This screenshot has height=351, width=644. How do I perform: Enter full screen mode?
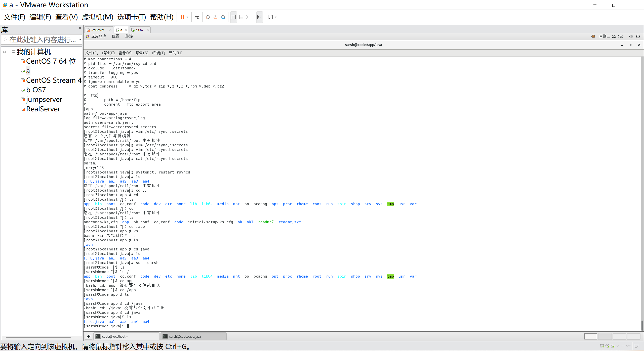click(249, 17)
